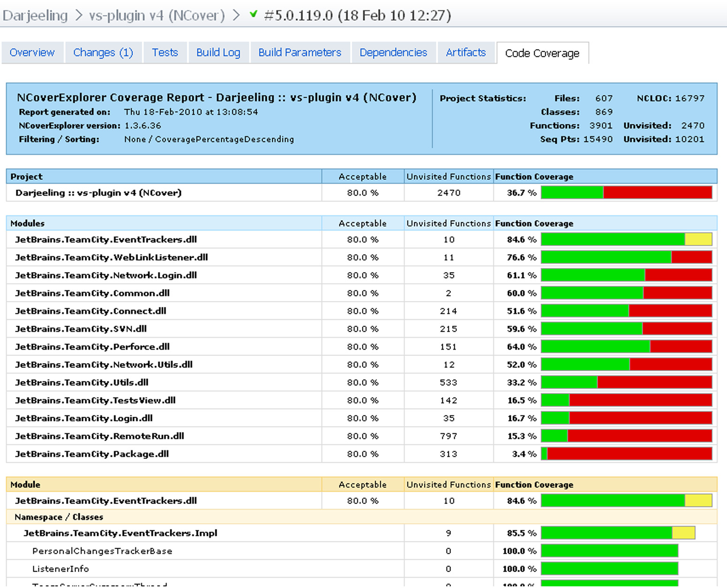Open the Build Parameters tab
Screen dimensions: 727x588
[300, 53]
